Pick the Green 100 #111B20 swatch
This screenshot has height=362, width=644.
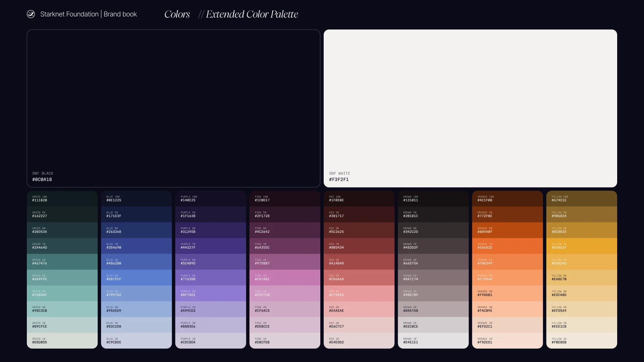pyautogui.click(x=62, y=199)
